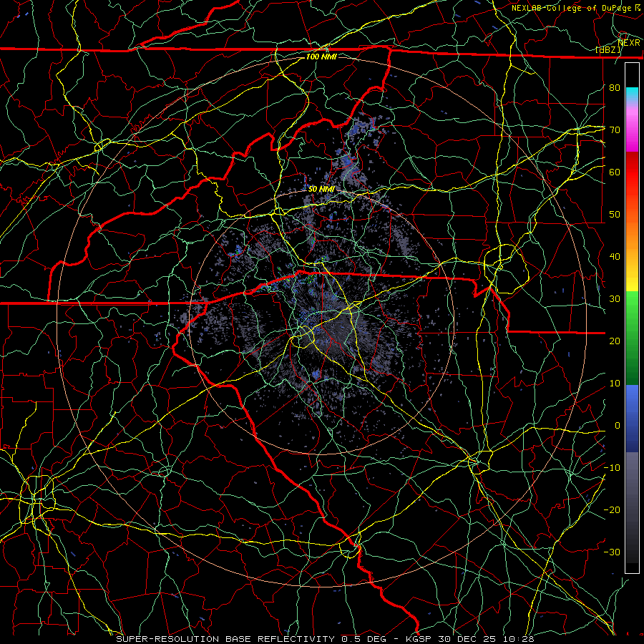Click the 10 value on dBZ scale
The height and width of the screenshot is (644, 644).
point(615,384)
